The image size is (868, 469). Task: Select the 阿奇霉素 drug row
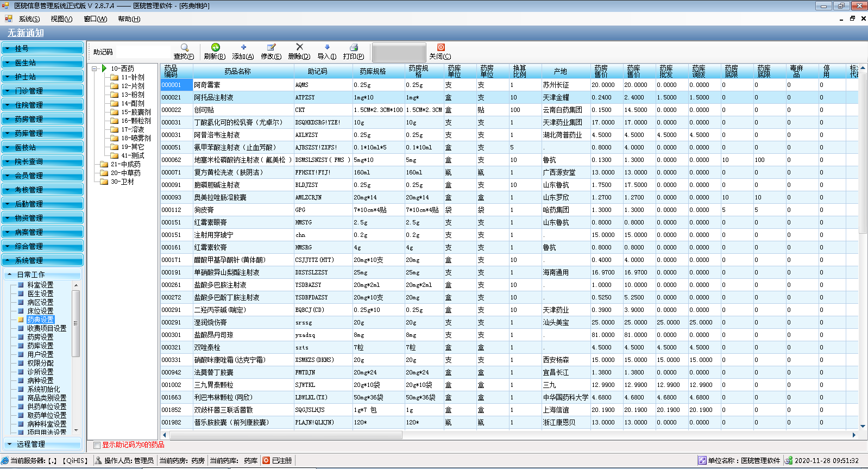[509, 85]
